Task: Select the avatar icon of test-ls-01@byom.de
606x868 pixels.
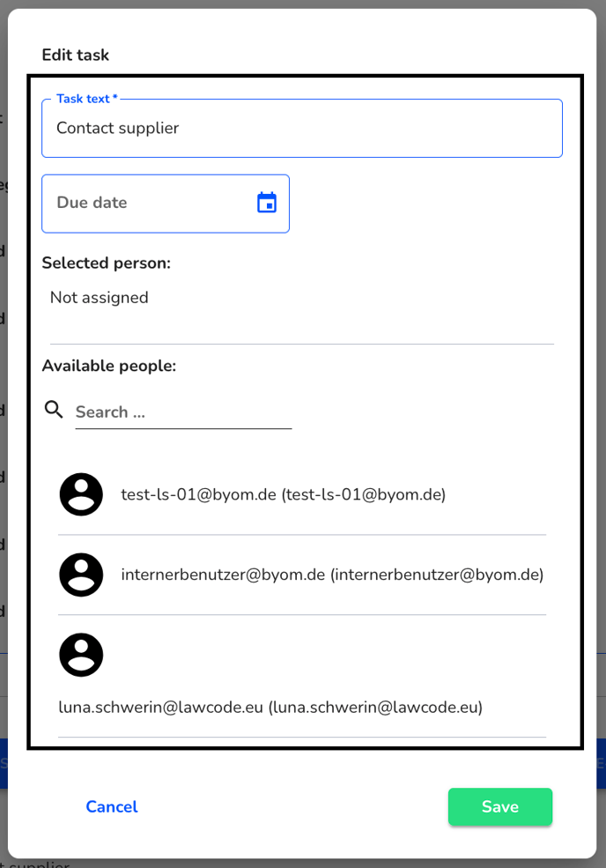Action: coord(81,494)
